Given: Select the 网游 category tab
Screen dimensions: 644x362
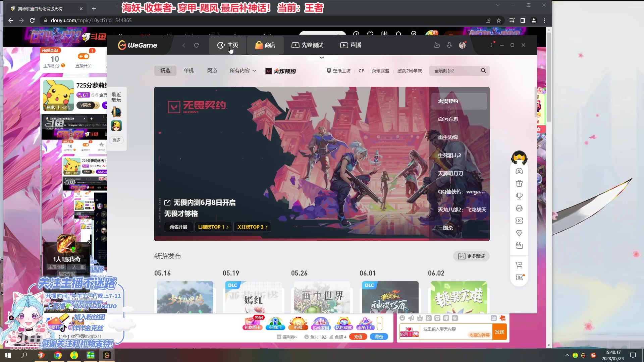Looking at the screenshot, I should coord(212,71).
